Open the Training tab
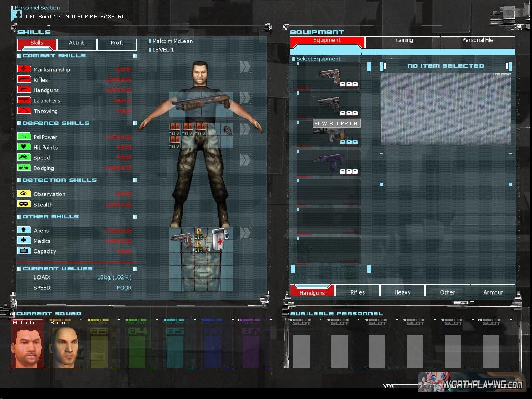The image size is (532, 399). (x=402, y=41)
